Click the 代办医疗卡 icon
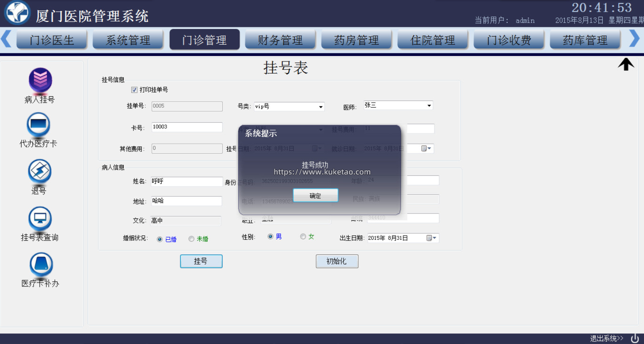 tap(38, 125)
